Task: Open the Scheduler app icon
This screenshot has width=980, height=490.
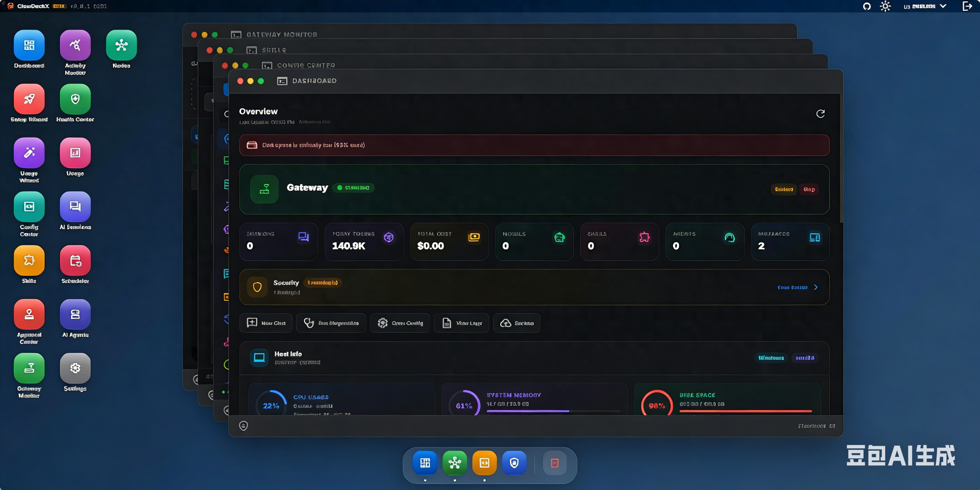Action: click(x=75, y=261)
